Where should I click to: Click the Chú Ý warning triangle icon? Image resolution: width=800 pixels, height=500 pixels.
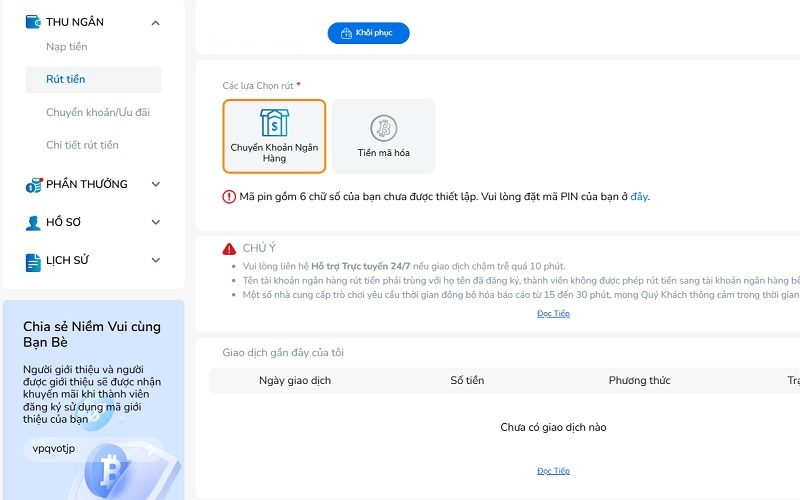[229, 248]
